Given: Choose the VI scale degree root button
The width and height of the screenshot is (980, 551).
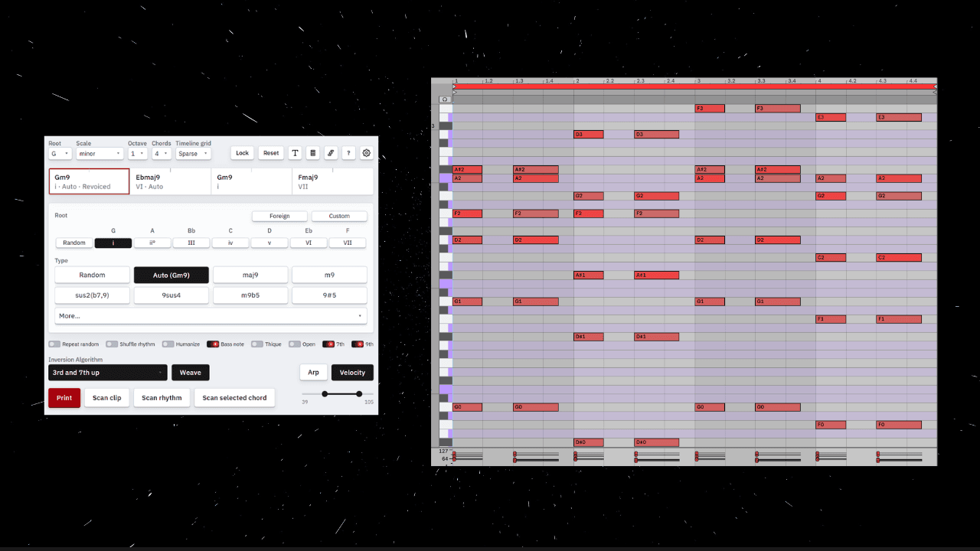Looking at the screenshot, I should click(309, 243).
